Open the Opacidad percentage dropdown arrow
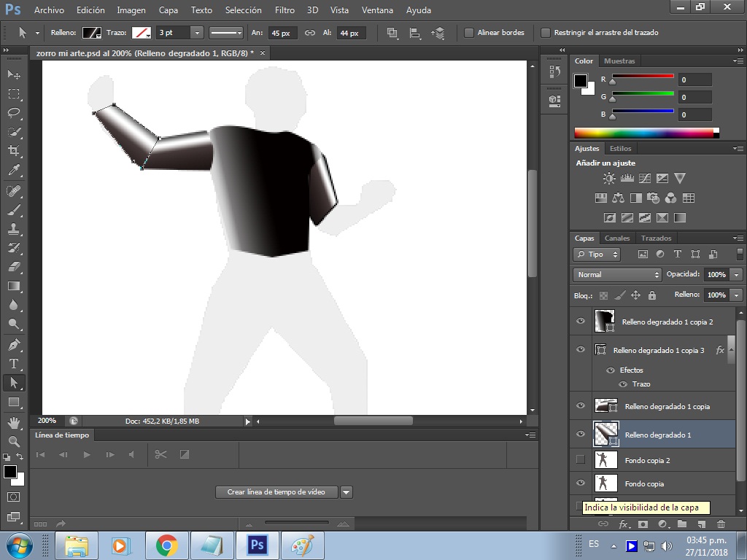Viewport: 747px width, 560px height. point(737,275)
